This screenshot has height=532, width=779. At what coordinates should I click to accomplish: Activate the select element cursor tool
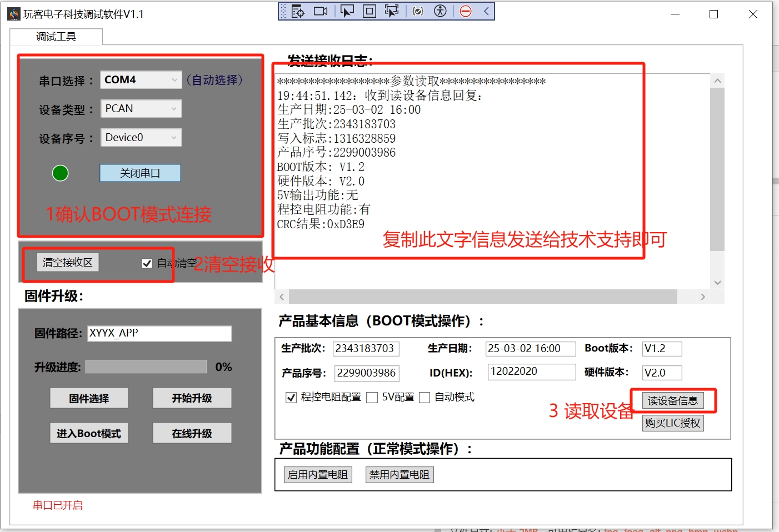point(347,11)
